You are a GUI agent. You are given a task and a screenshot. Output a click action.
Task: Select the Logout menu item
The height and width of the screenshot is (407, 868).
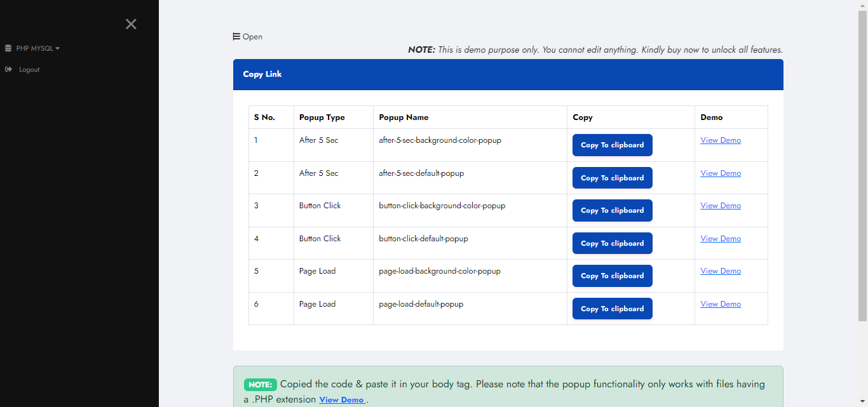tap(29, 69)
